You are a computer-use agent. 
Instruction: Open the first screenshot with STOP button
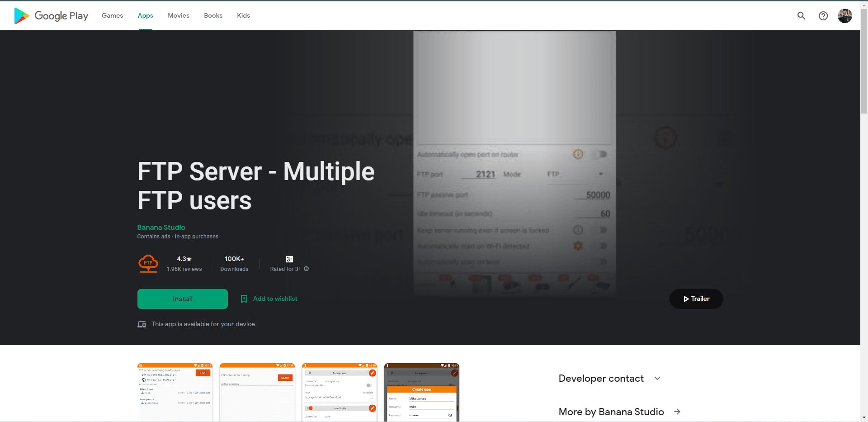[x=175, y=393]
